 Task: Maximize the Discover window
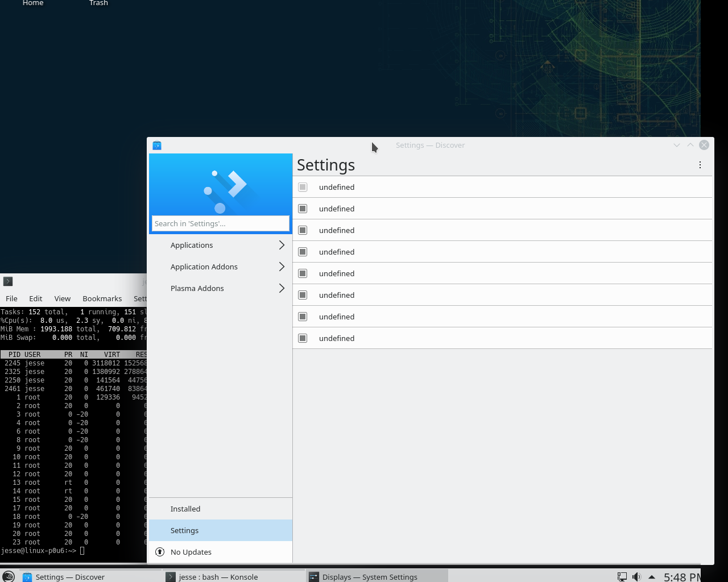(x=690, y=145)
